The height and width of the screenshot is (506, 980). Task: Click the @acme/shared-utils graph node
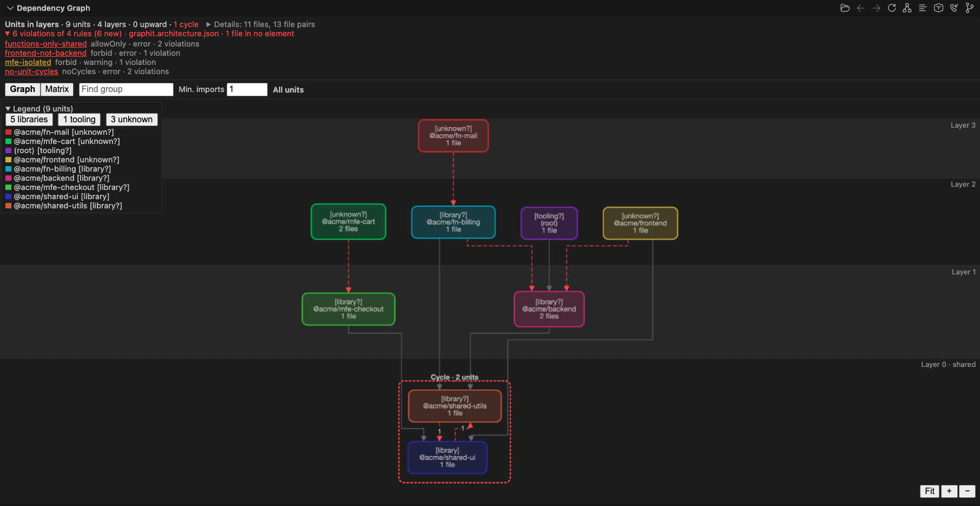(x=455, y=406)
